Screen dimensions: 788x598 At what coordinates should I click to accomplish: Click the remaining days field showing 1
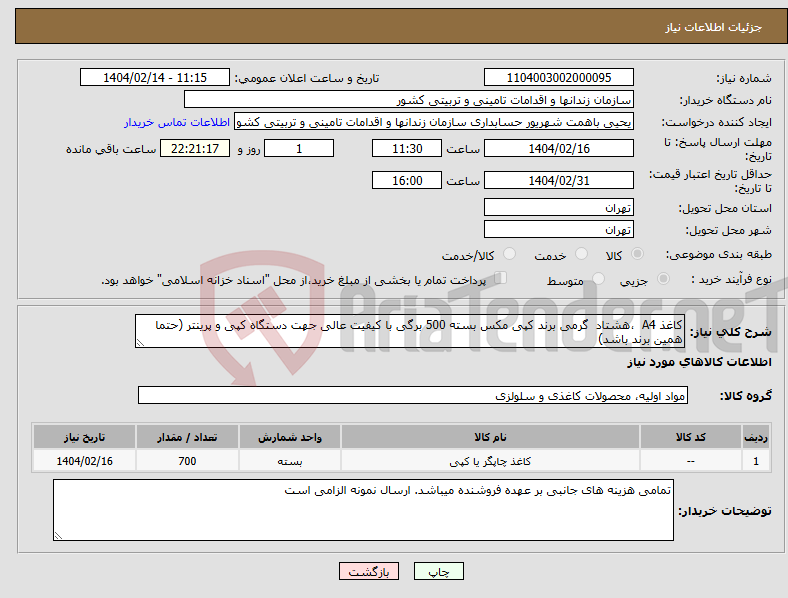click(299, 148)
